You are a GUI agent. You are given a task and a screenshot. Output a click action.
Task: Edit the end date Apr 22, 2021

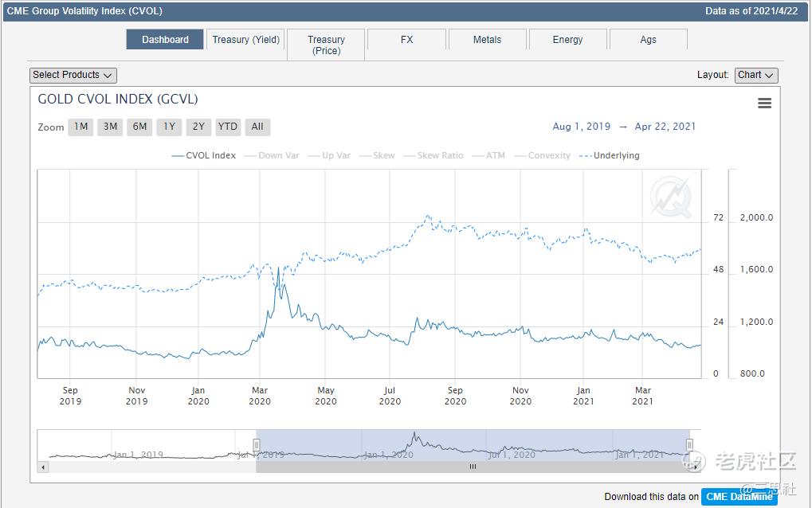coord(665,127)
